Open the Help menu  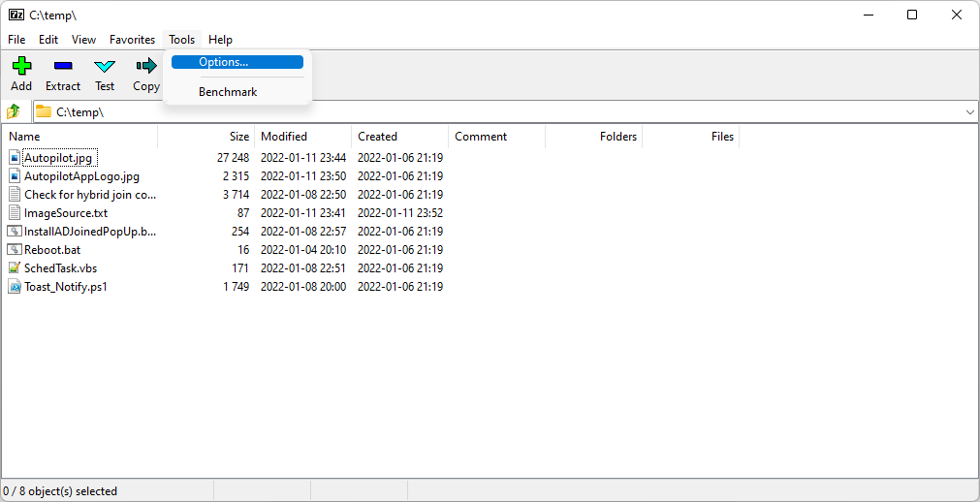click(220, 40)
